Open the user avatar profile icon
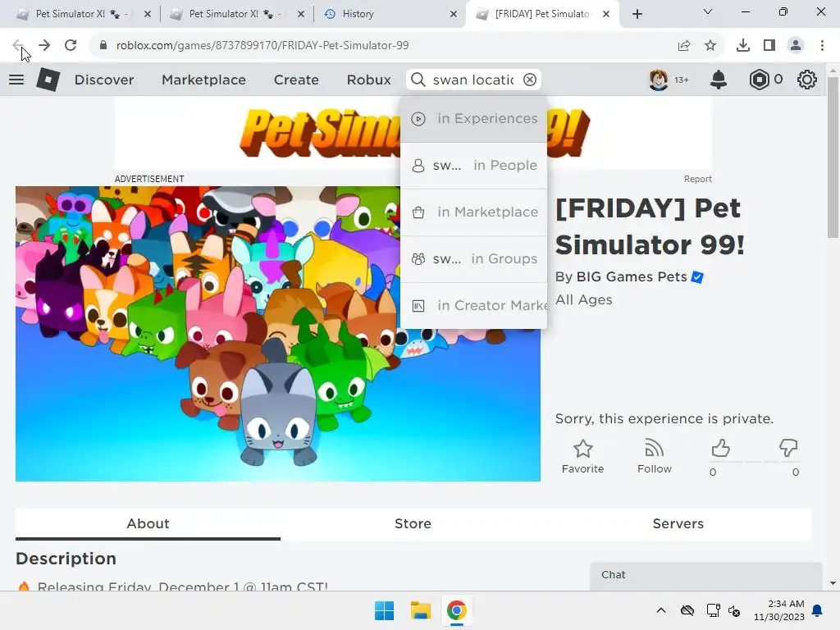Viewport: 840px width, 630px height. click(x=659, y=80)
